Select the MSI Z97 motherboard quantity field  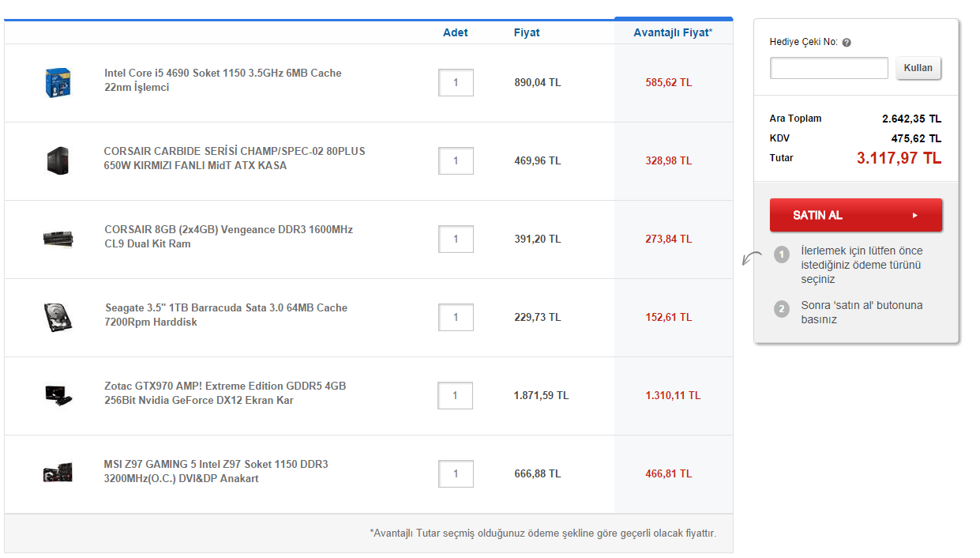click(x=456, y=473)
